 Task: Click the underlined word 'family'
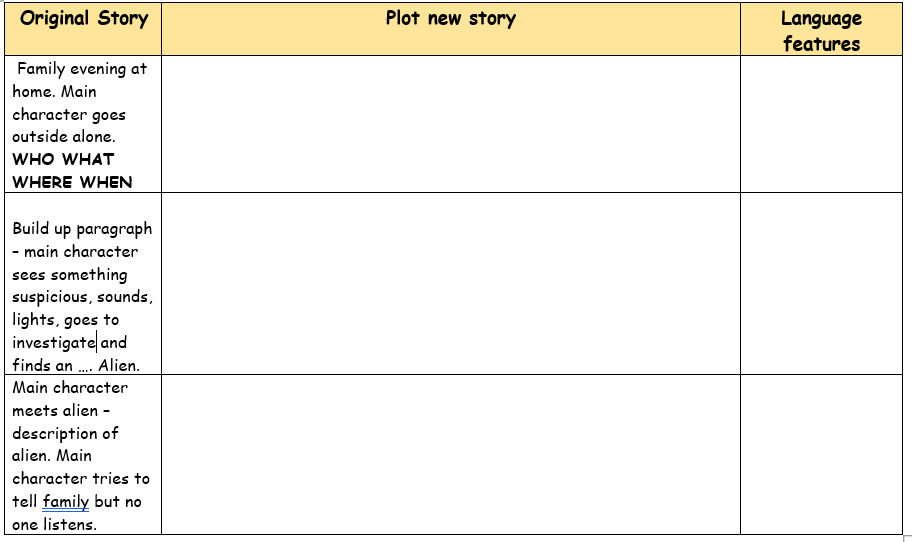66,502
